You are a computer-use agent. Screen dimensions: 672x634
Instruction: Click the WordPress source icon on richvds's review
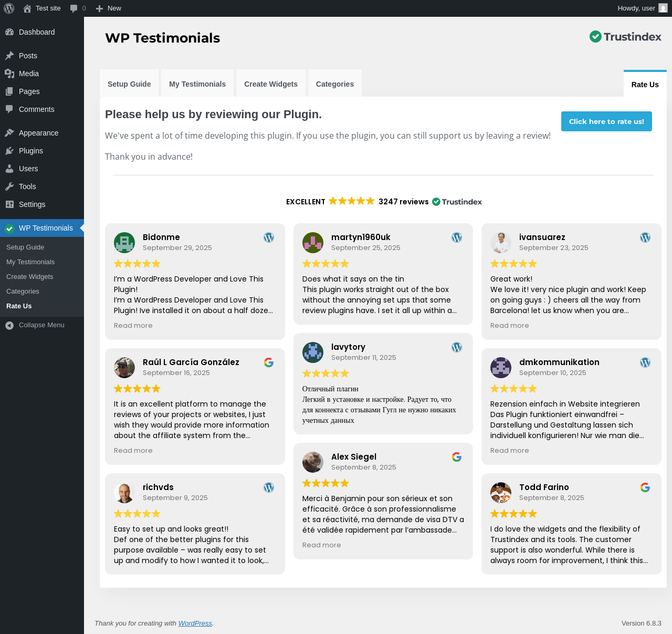pos(269,487)
